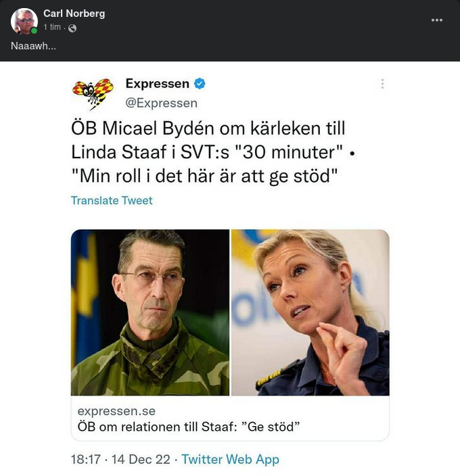This screenshot has width=460, height=476.
Task: Open the photo of woman in police uniform
Action: pyautogui.click(x=310, y=312)
